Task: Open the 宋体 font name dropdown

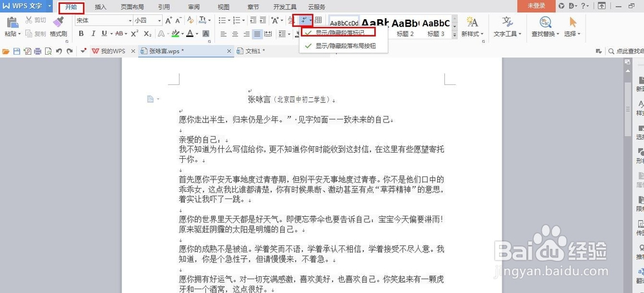Action: (x=130, y=20)
